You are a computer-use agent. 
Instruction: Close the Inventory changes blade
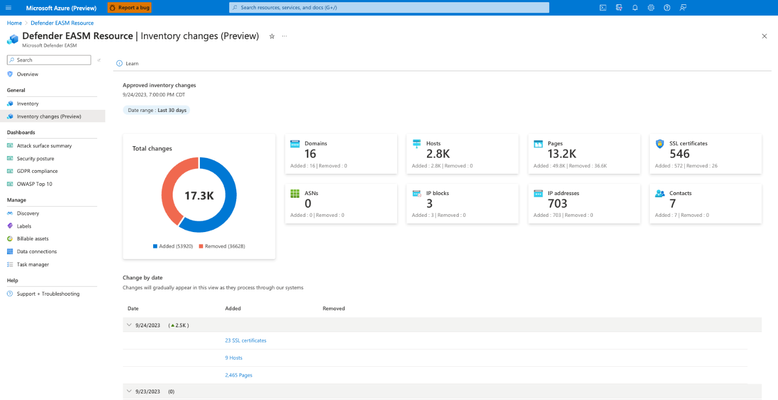pos(764,36)
